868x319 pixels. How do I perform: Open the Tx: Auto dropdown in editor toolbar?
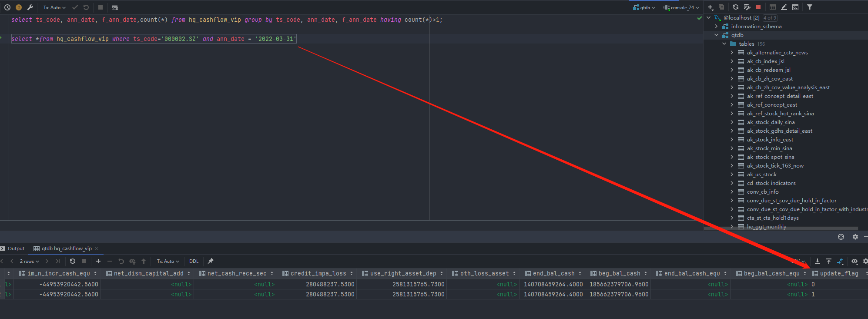(54, 7)
